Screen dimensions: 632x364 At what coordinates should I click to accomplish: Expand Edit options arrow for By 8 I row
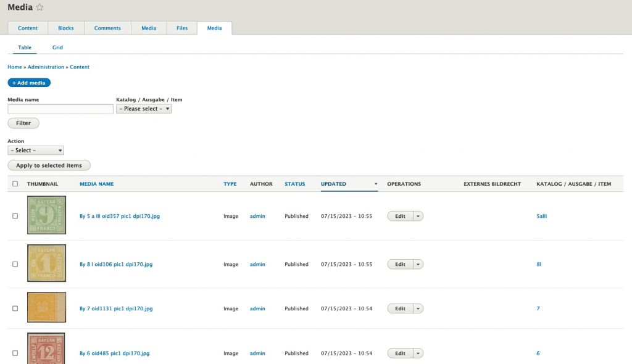(x=418, y=264)
